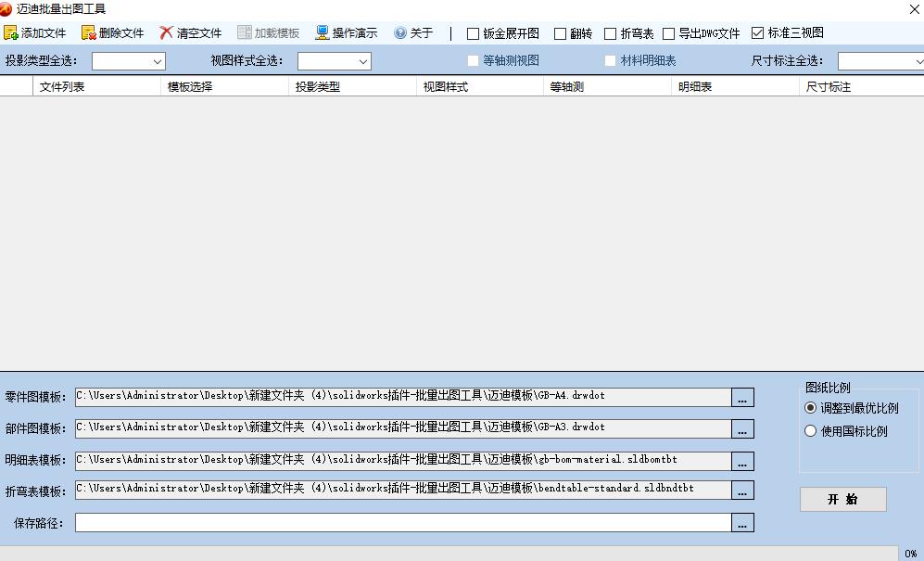924x561 pixels.
Task: Click the 部件图模板 path field
Action: [x=403, y=428]
